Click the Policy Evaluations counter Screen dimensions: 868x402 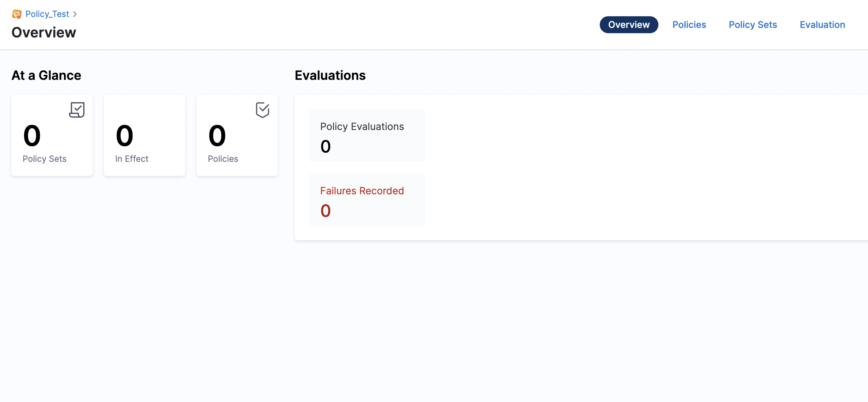click(367, 135)
